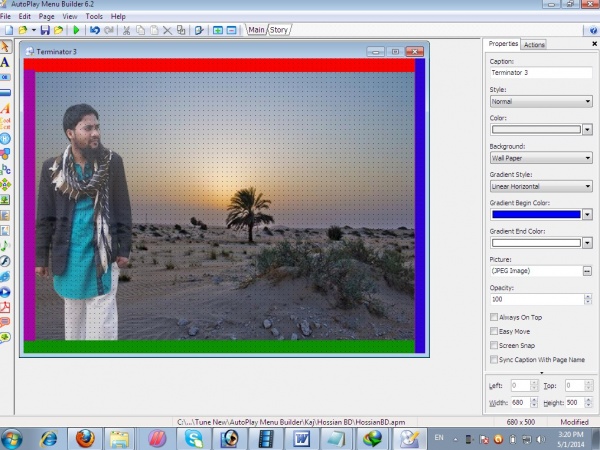
Task: Click the Undo arrow icon
Action: point(94,30)
